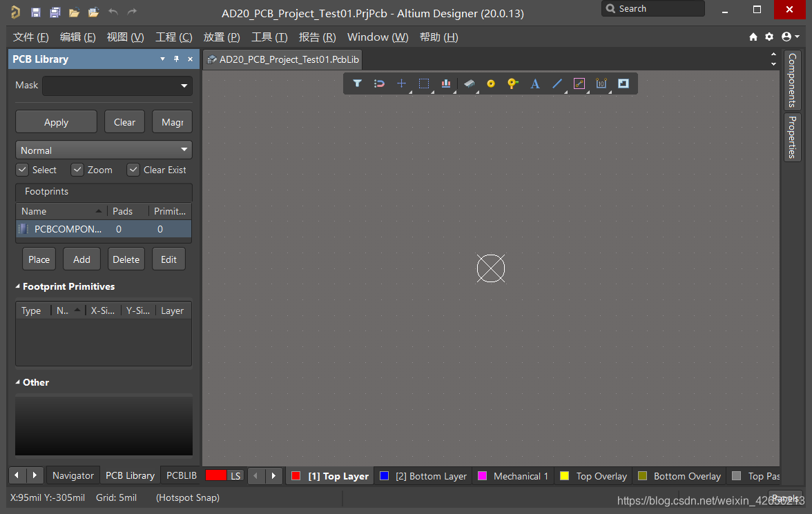812x514 pixels.
Task: Open the Normal mode dropdown
Action: 104,150
